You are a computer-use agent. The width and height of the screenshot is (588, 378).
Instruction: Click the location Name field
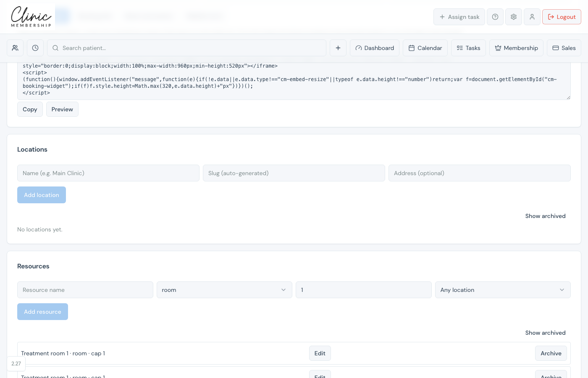coord(108,173)
